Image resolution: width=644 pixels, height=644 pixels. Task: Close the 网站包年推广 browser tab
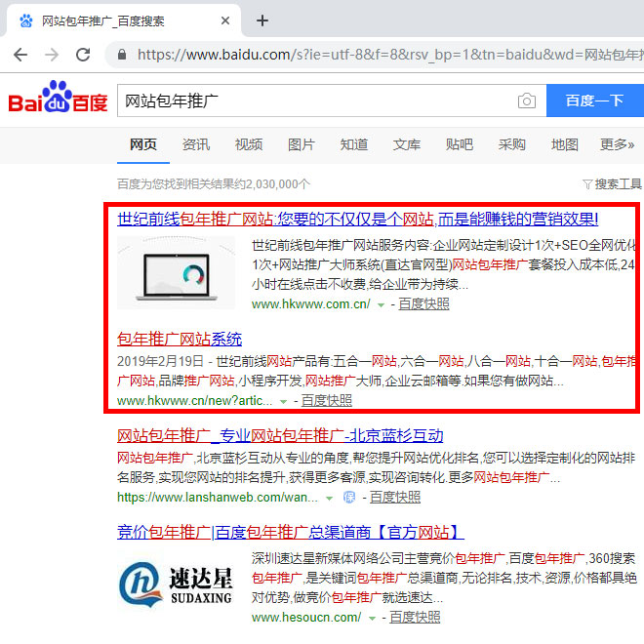pos(225,20)
